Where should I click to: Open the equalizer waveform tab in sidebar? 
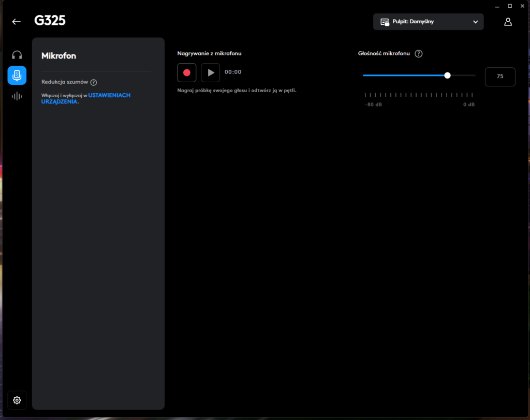pyautogui.click(x=17, y=96)
